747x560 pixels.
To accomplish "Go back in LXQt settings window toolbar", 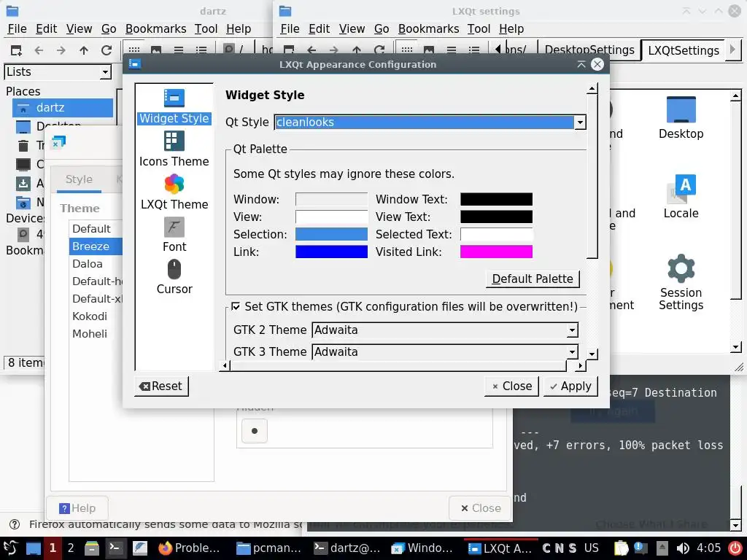I will [x=311, y=50].
